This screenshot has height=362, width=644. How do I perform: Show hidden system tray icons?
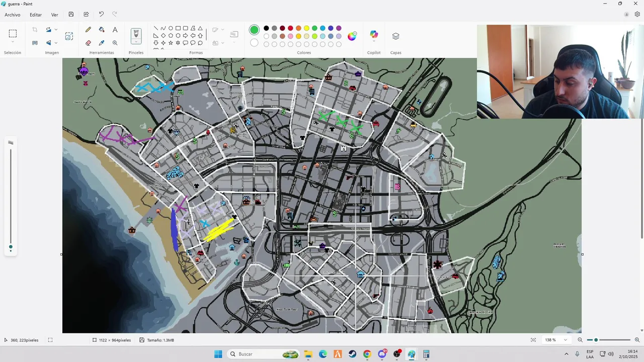click(566, 354)
